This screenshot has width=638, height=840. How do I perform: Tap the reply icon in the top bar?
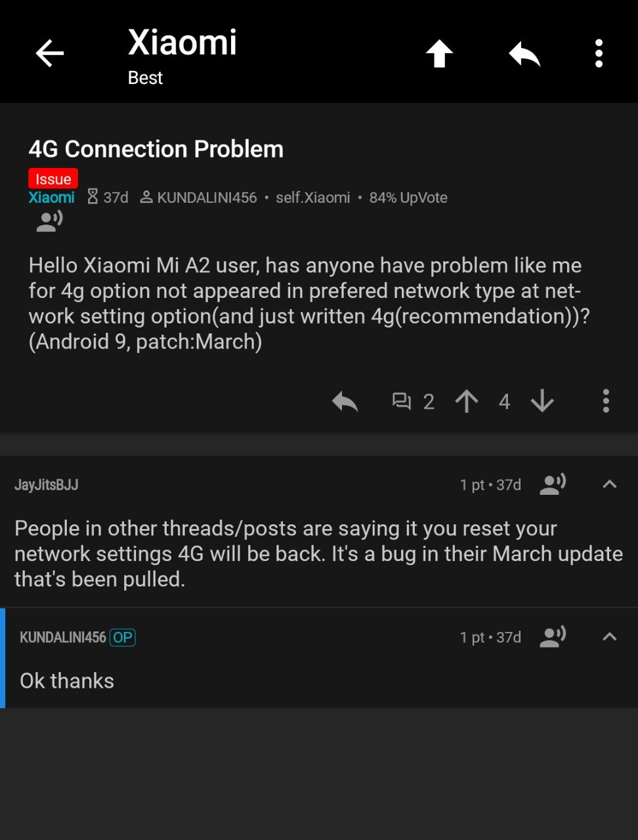[524, 53]
